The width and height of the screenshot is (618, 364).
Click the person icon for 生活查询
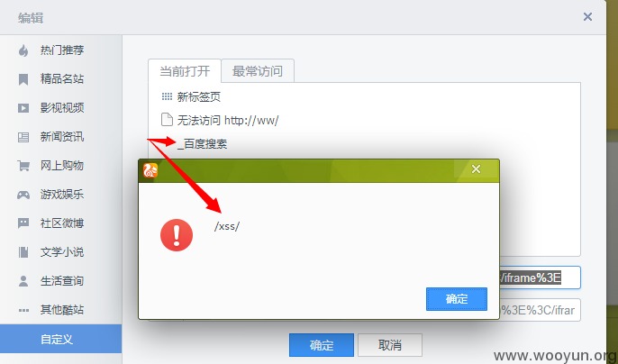[x=23, y=281]
